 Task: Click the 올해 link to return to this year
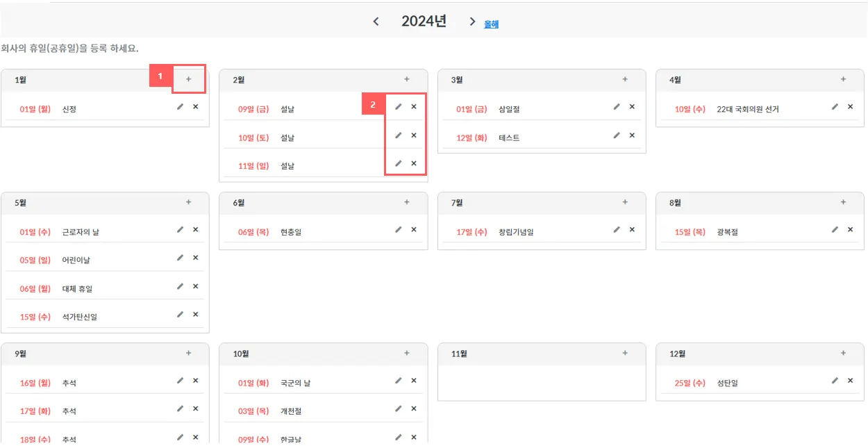tap(491, 24)
